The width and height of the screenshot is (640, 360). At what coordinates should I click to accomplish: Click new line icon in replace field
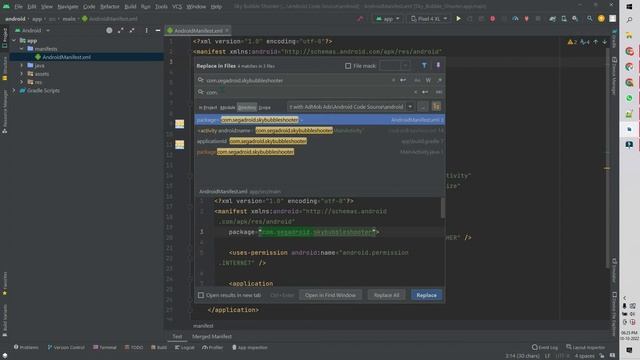tap(425, 92)
